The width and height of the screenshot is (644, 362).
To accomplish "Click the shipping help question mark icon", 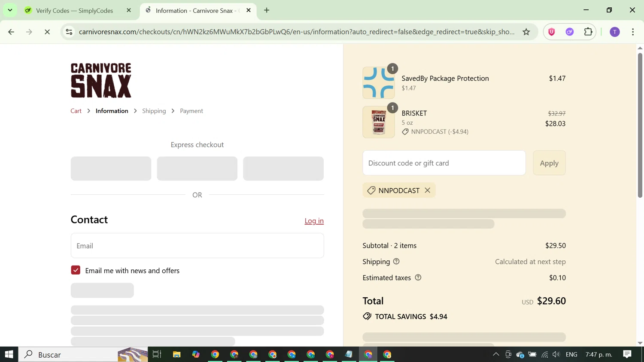I will 396,261.
